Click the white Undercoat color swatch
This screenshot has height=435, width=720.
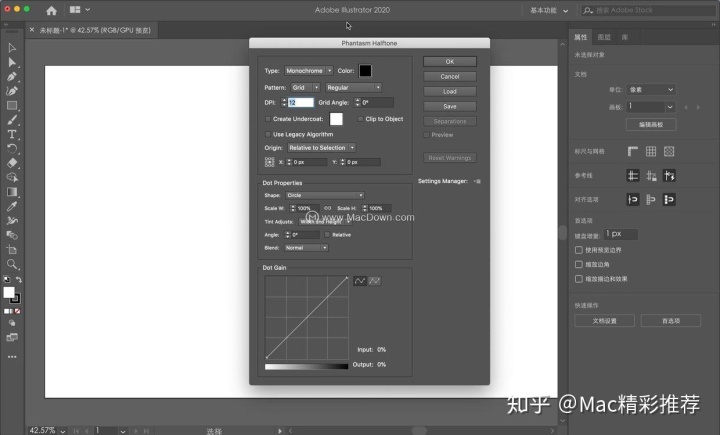pyautogui.click(x=336, y=119)
